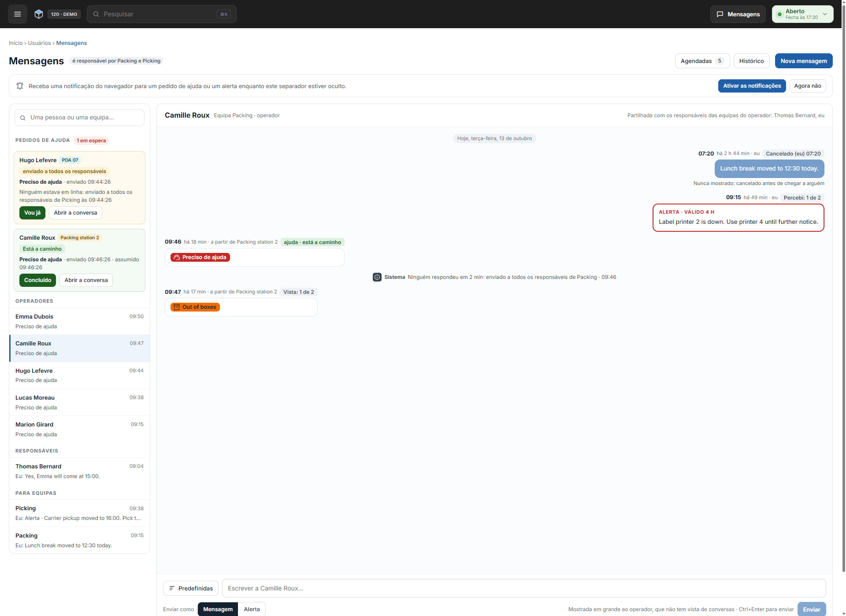The image size is (846, 616).
Task: Click the Out of boxes box icon
Action: click(x=177, y=307)
